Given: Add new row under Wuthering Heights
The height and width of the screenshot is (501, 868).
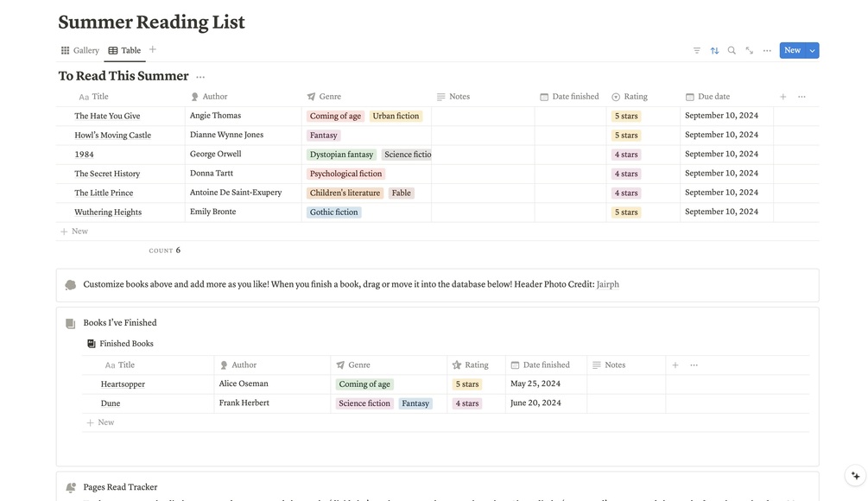Looking at the screenshot, I should [x=75, y=231].
